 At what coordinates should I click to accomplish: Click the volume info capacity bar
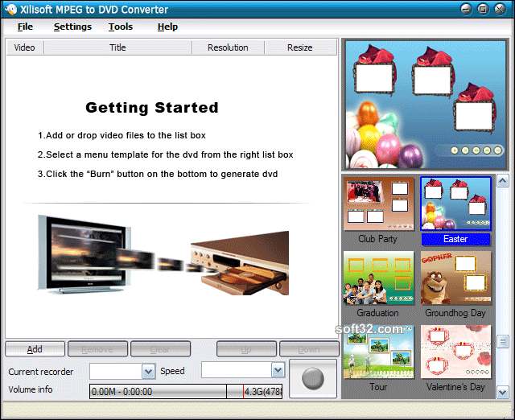pyautogui.click(x=186, y=391)
